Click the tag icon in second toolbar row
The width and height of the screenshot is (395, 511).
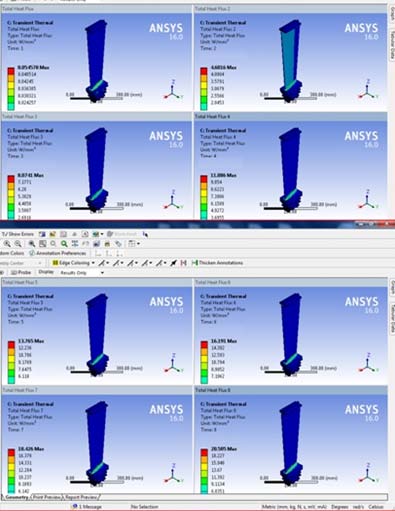tap(118, 244)
